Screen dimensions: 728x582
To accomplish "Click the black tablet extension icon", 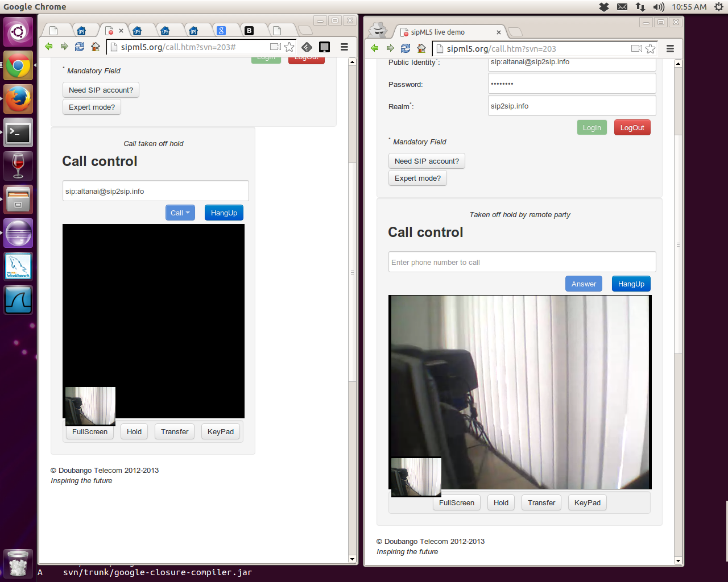I will tap(325, 47).
